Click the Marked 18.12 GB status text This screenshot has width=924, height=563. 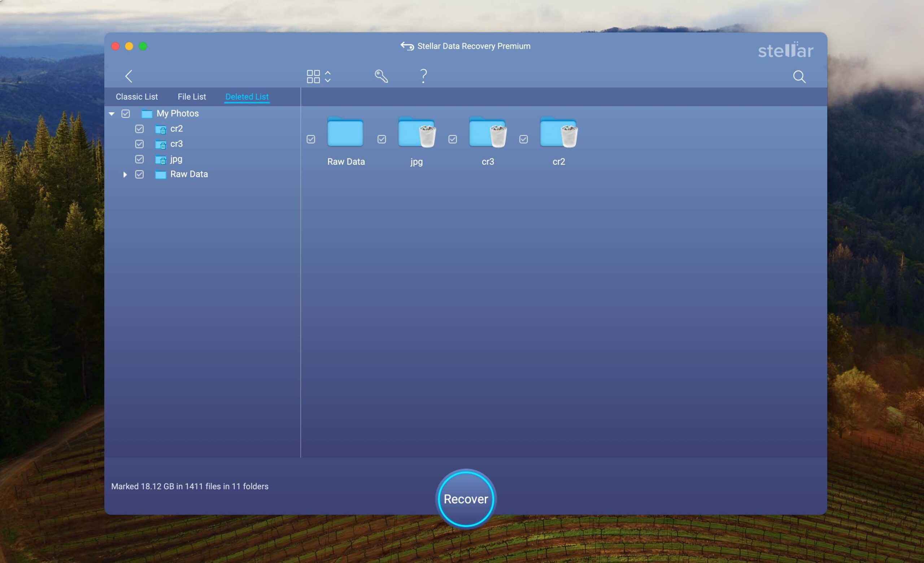coord(190,486)
